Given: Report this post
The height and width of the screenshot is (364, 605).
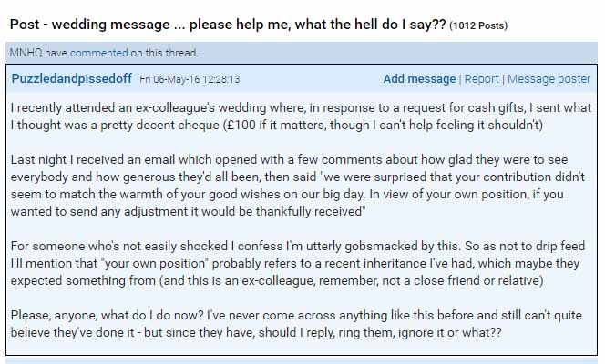Looking at the screenshot, I should (x=481, y=79).
